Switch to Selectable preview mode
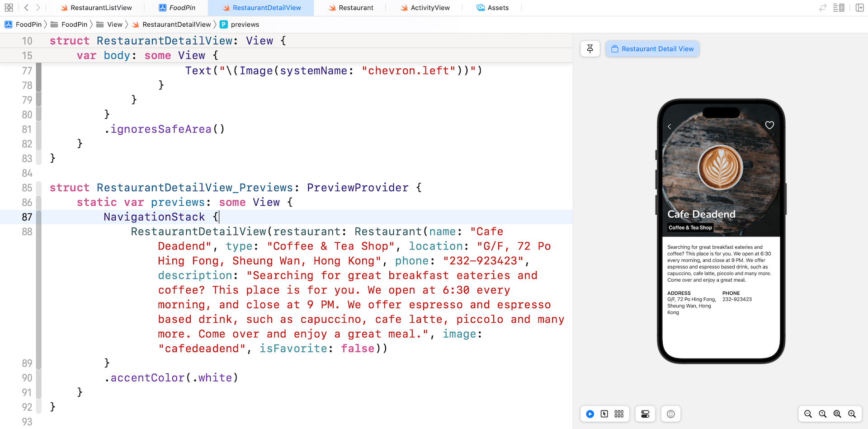The width and height of the screenshot is (868, 429). [x=604, y=414]
